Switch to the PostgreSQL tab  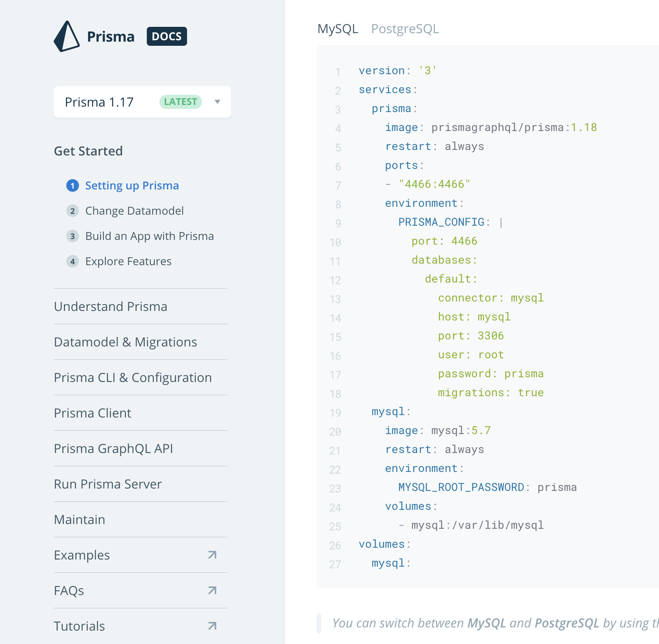(x=405, y=29)
